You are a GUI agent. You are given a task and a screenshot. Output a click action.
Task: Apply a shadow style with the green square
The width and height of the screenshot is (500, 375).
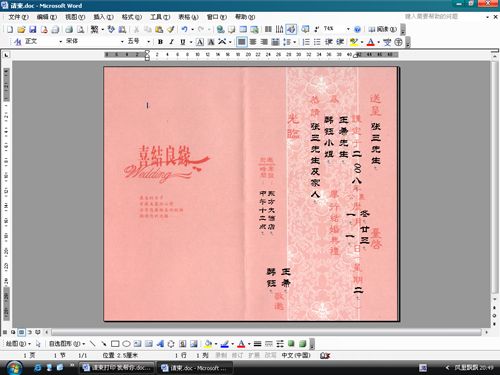click(291, 344)
